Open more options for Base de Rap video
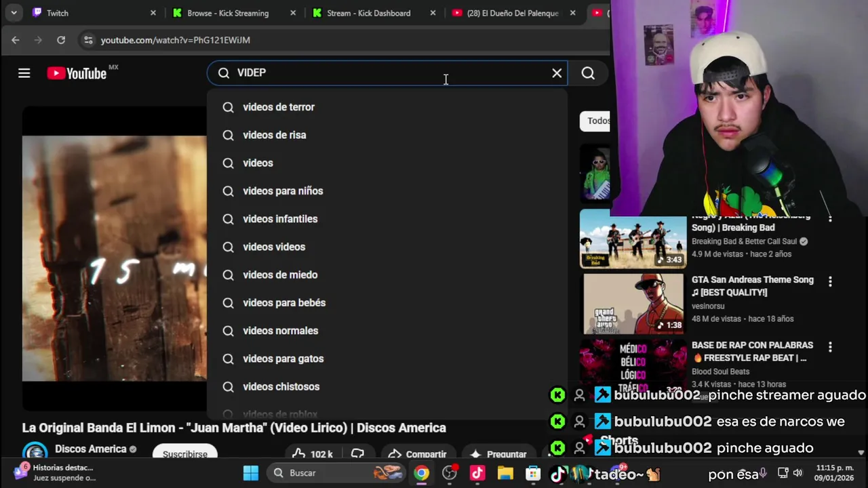Viewport: 868px width, 488px height. pyautogui.click(x=830, y=347)
